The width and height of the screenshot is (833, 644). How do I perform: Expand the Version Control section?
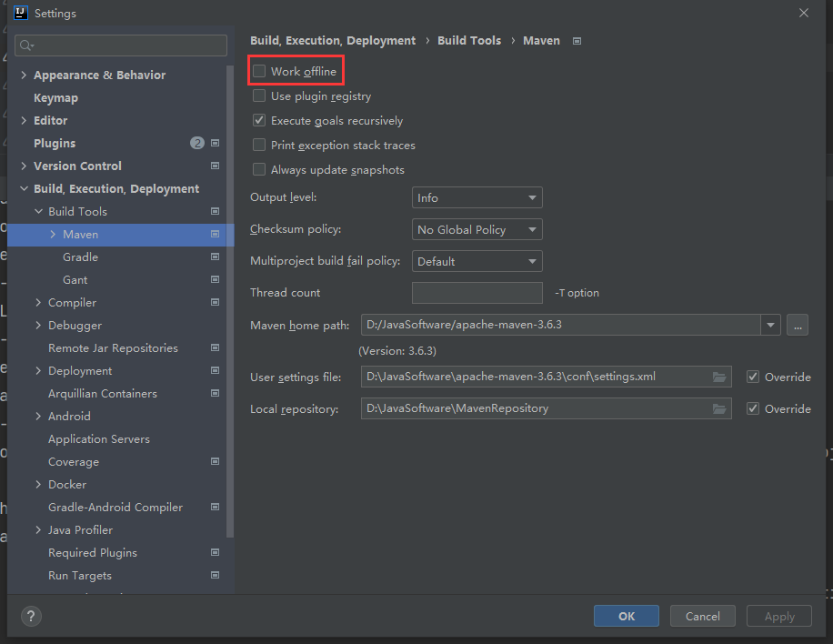[24, 166]
